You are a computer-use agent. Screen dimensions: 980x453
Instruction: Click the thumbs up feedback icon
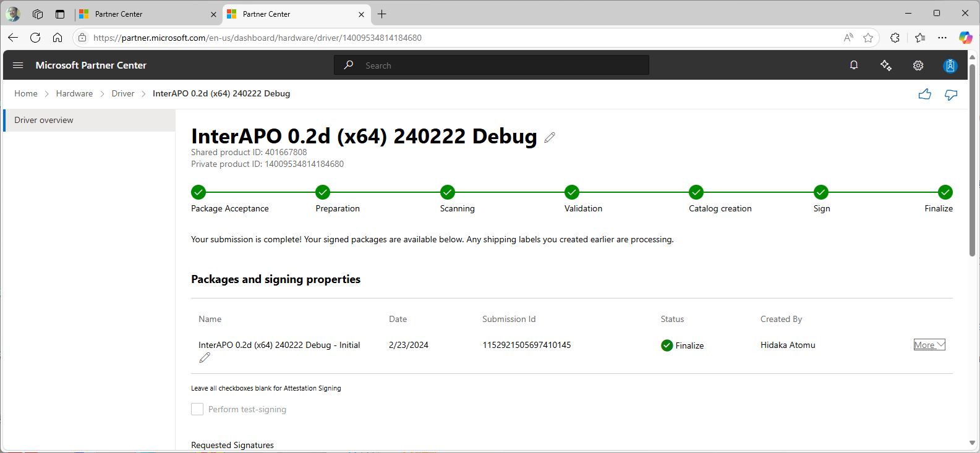pos(924,94)
